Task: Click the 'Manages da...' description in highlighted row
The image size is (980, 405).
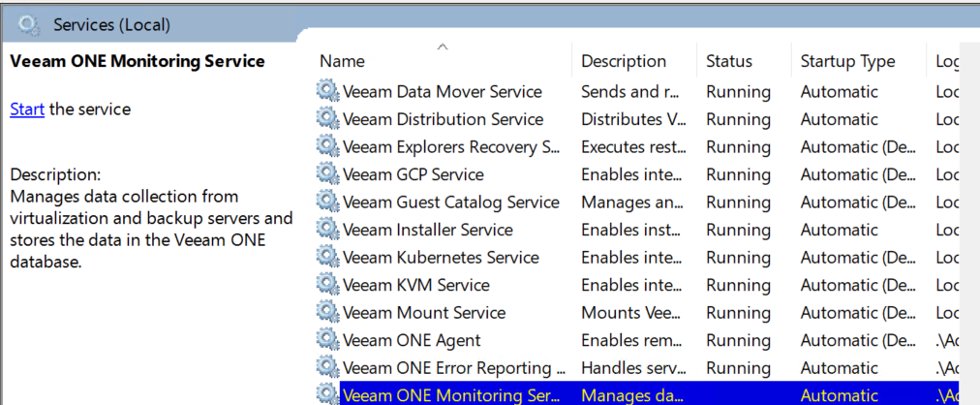Action: pyautogui.click(x=632, y=395)
